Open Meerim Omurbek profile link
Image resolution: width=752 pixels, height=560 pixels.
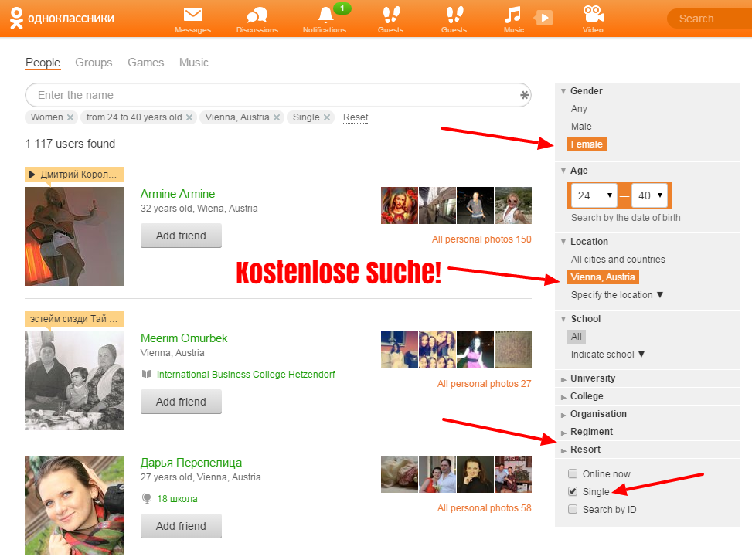[x=184, y=338]
